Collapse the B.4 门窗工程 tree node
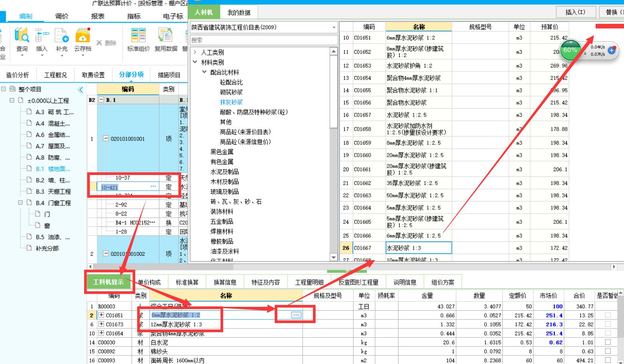Image resolution: width=624 pixels, height=364 pixels. point(20,203)
